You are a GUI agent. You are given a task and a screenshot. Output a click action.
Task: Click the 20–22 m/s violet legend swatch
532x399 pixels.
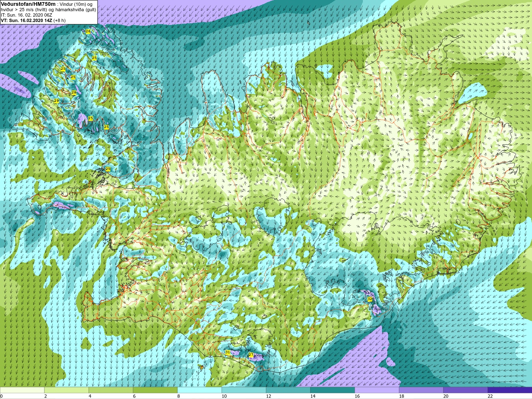465,390
